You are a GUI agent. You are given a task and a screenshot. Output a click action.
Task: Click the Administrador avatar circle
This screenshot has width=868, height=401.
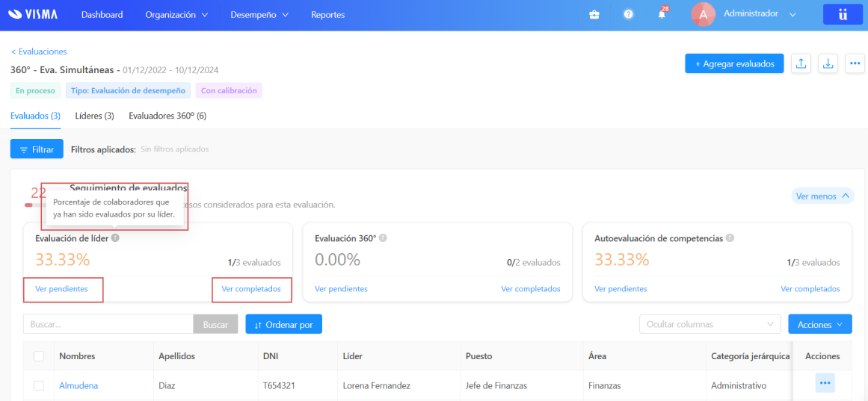click(x=703, y=15)
